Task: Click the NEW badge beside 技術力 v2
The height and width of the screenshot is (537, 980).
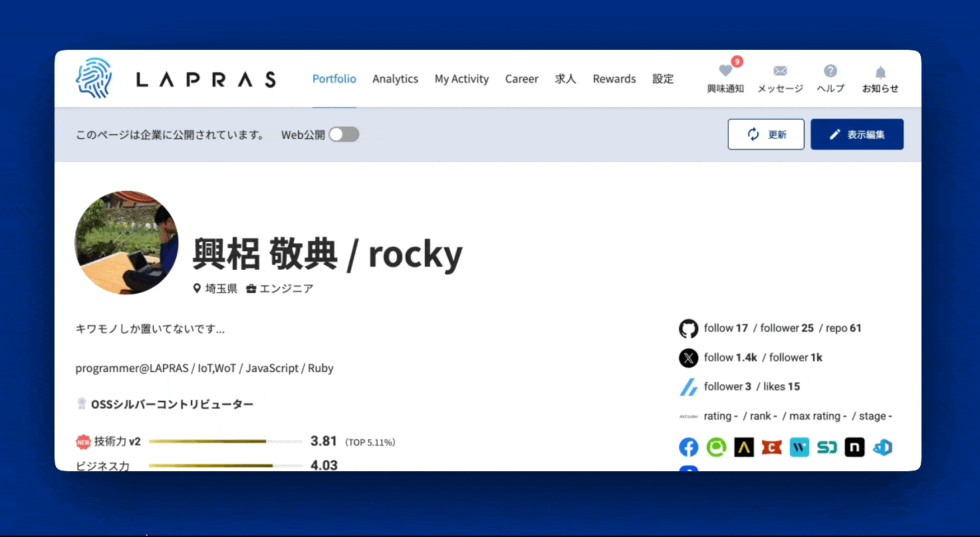Action: (83, 441)
